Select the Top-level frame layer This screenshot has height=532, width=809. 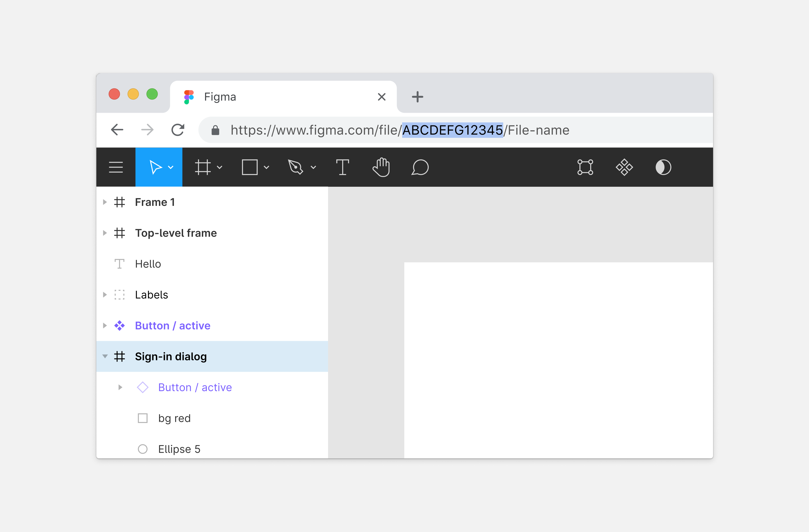point(212,233)
